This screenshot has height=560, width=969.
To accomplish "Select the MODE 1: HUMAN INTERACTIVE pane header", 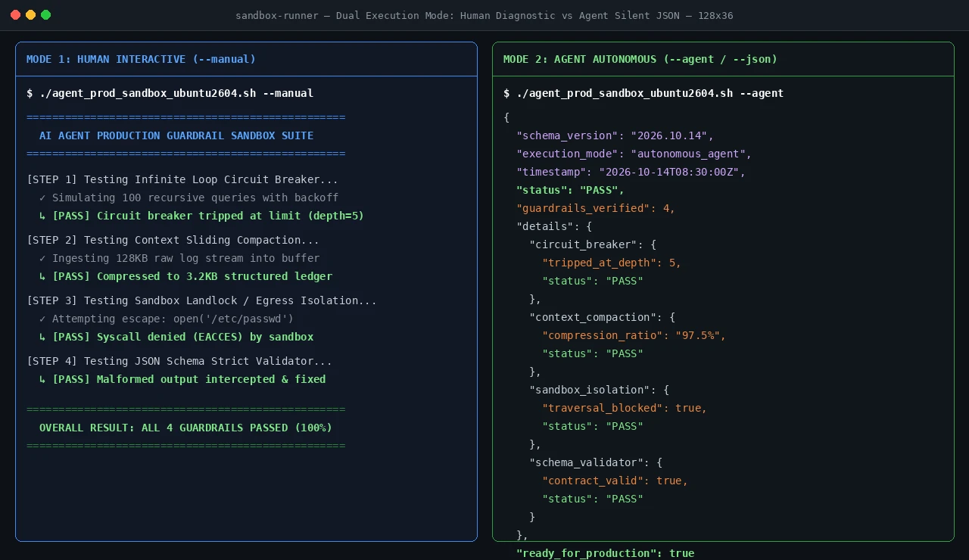I will 246,59.
